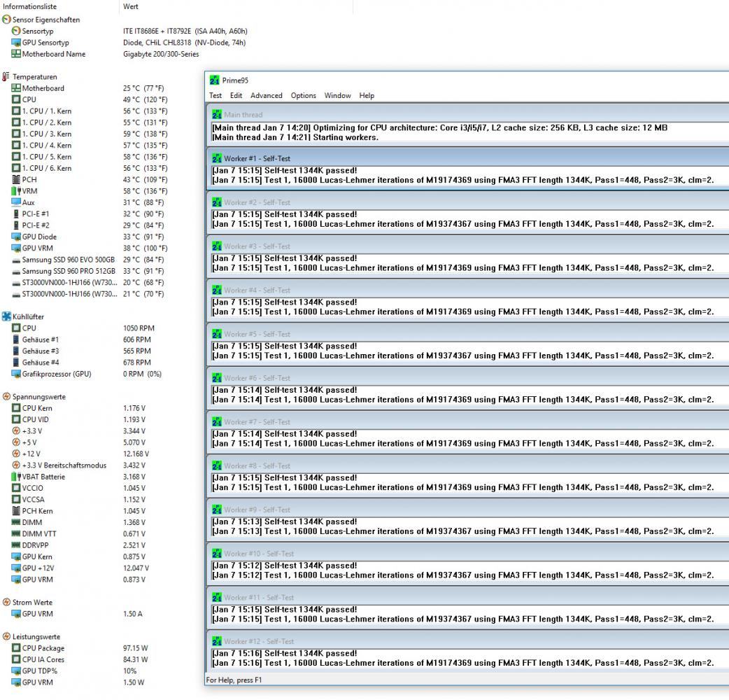Select the Worker #6 - Self-Test title bar
Screen dimensions: 729x700
pos(468,378)
